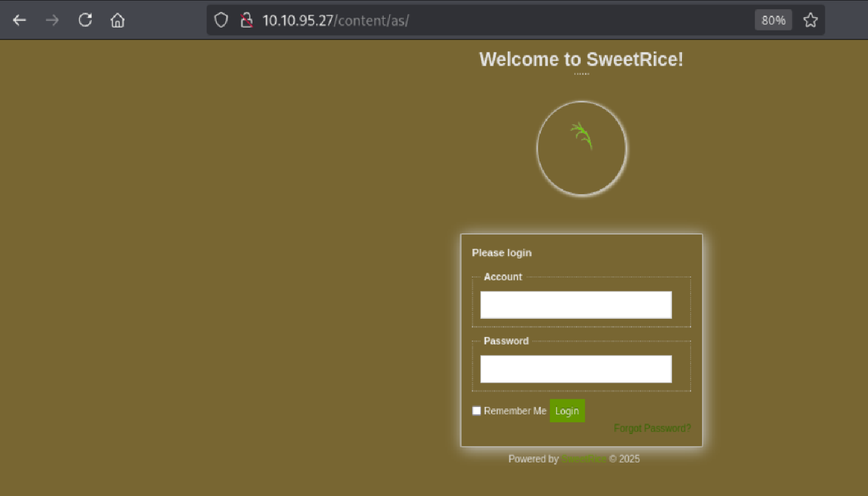Focus the Account input field
This screenshot has width=868, height=496.
tap(575, 304)
